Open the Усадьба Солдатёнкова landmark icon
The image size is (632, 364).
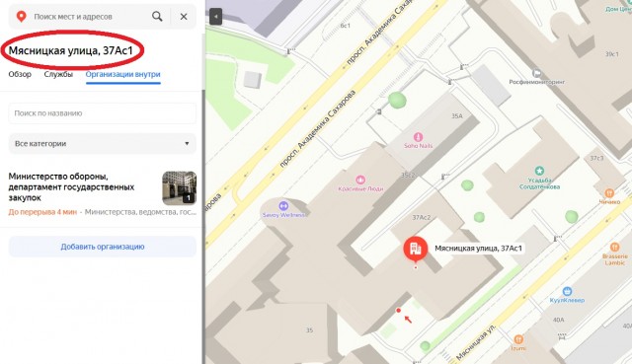tap(539, 171)
